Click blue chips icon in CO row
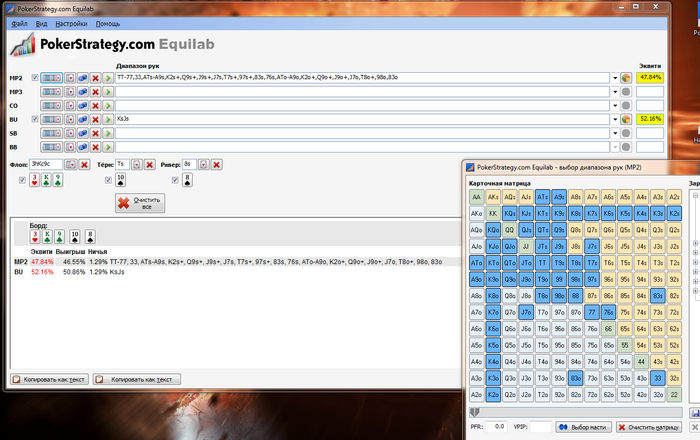 pyautogui.click(x=83, y=105)
